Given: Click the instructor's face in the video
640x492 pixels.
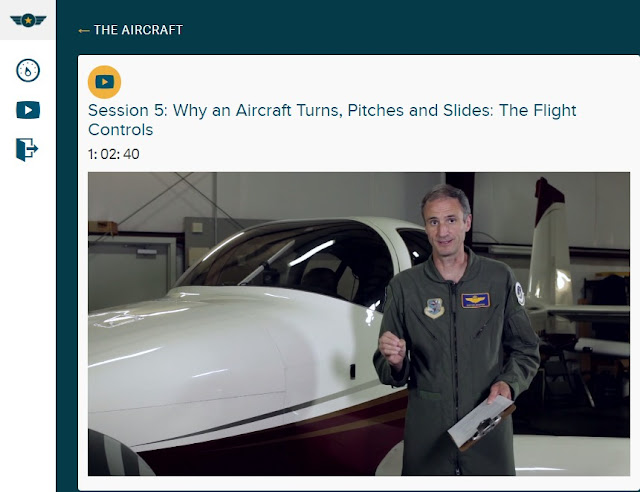Looking at the screenshot, I should pyautogui.click(x=447, y=220).
